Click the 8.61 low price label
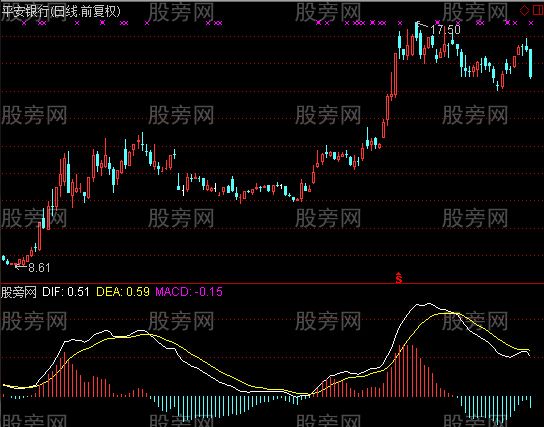The height and width of the screenshot is (427, 544). click(39, 268)
